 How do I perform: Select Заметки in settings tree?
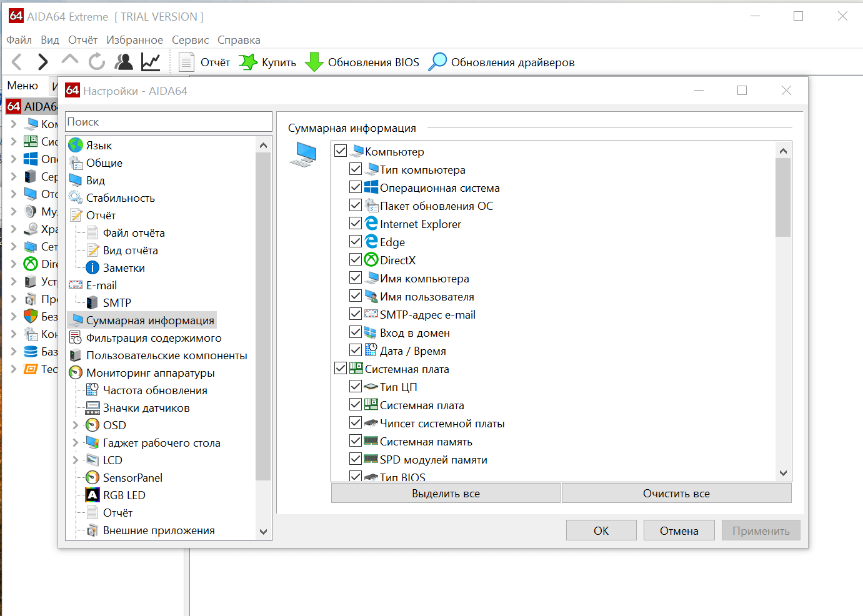click(124, 268)
